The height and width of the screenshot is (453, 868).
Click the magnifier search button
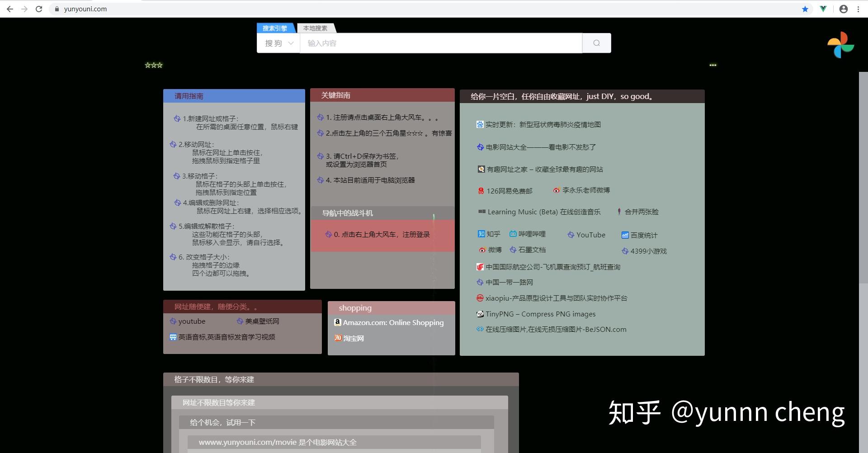(x=596, y=43)
